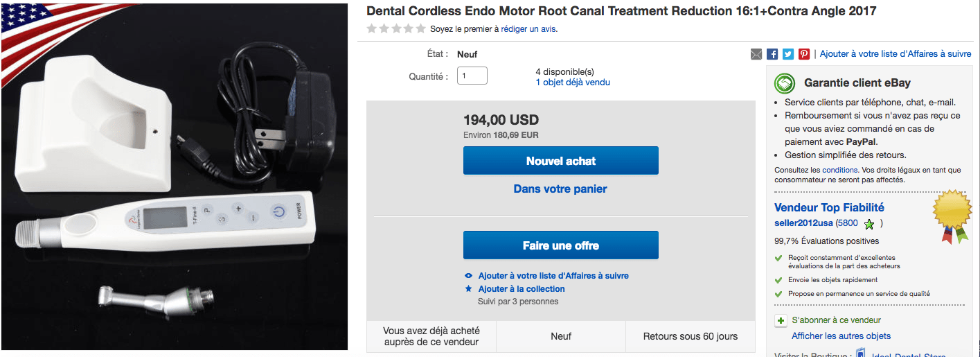
Task: Click the green plus subscribe icon
Action: pyautogui.click(x=781, y=321)
